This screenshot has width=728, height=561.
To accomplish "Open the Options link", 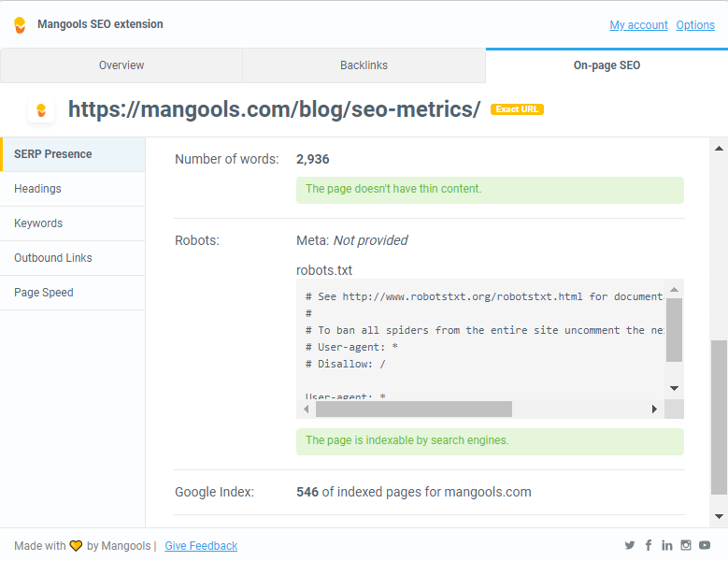I will tap(695, 25).
